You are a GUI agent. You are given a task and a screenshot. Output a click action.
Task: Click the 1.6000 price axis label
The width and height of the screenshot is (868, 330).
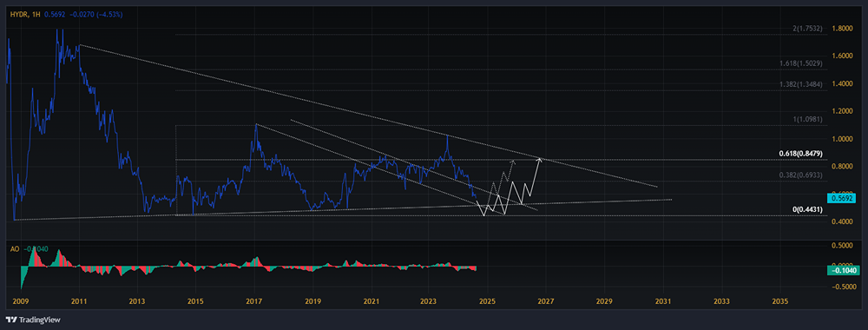[x=843, y=56]
